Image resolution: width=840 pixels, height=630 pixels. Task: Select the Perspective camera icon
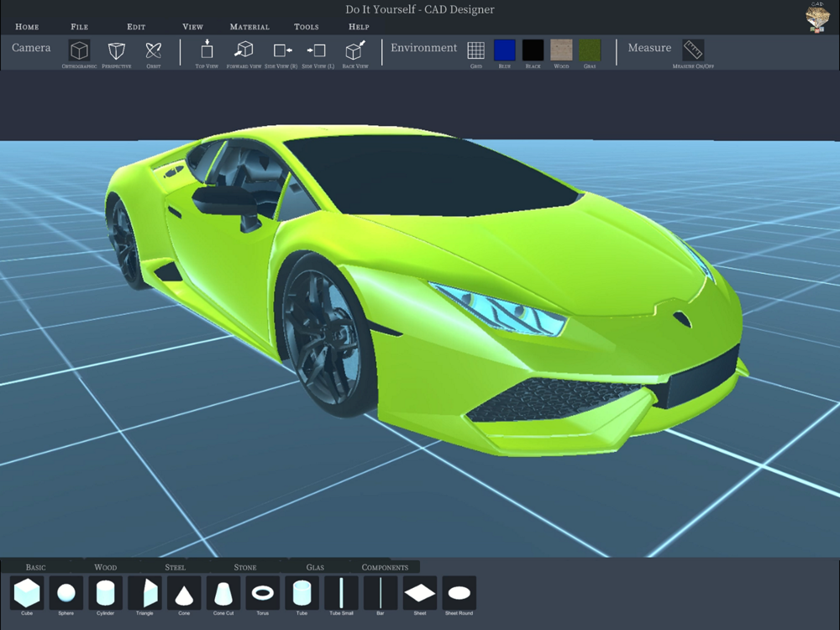tap(116, 50)
